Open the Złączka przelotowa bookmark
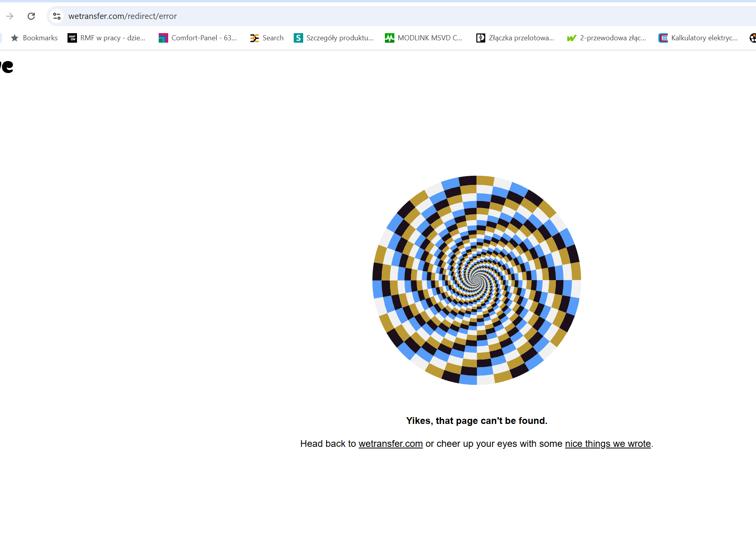 [515, 38]
